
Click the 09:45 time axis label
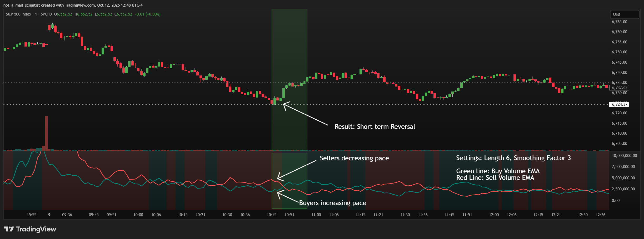click(x=94, y=215)
